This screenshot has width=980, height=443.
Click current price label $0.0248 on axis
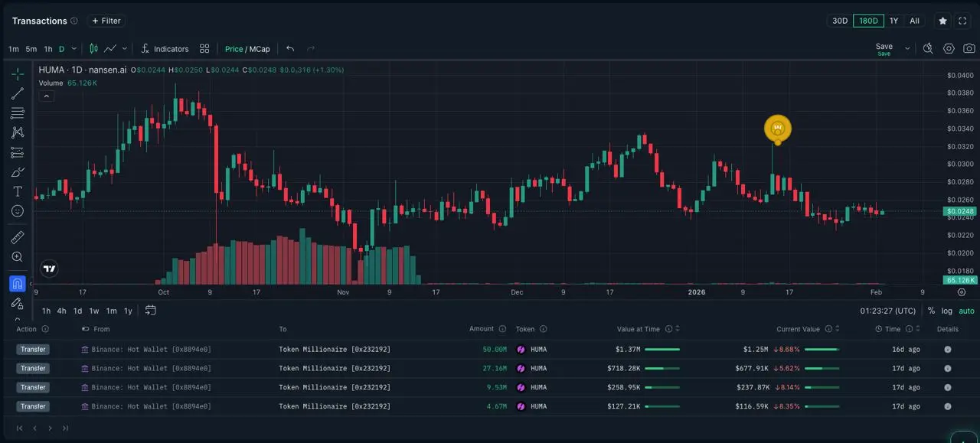tap(959, 211)
